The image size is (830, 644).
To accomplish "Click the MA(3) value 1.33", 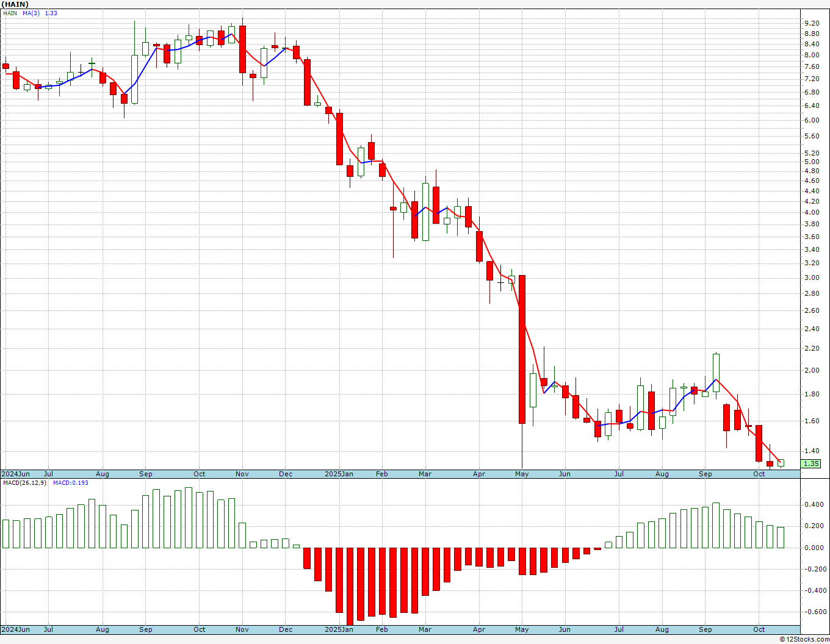I will [51, 13].
